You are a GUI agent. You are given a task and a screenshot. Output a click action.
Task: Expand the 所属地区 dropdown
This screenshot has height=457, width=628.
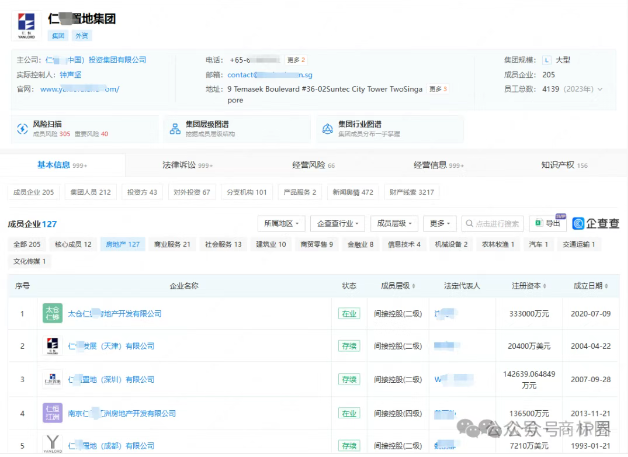coord(280,223)
